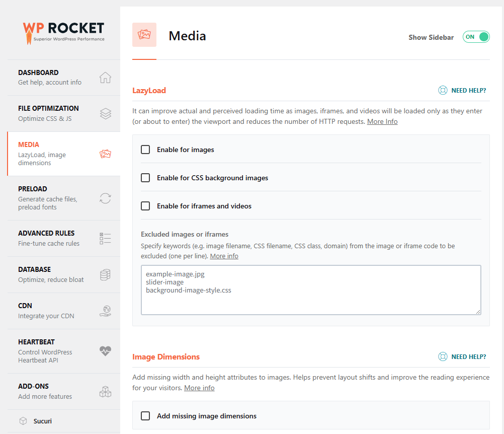Open the Sucuri add-on menu item

point(43,421)
